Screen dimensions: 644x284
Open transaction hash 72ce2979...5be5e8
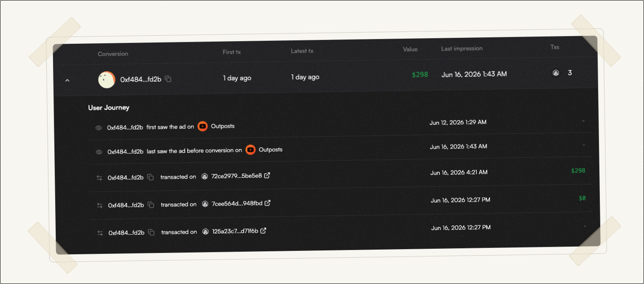click(x=236, y=176)
